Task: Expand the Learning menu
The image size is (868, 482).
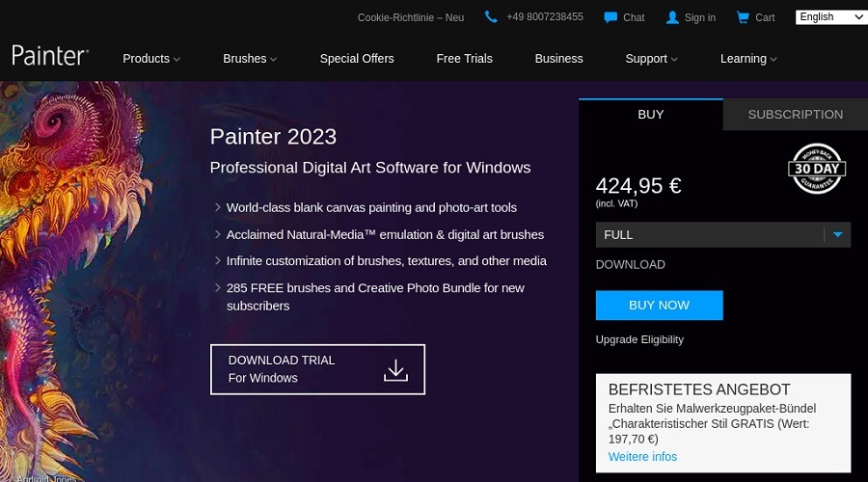Action: tap(748, 59)
